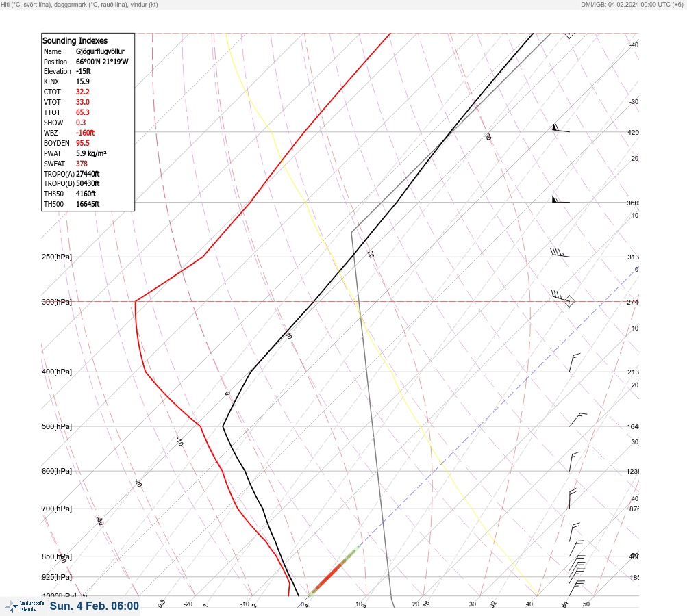
Task: Click the Veðurstofa Íslands logo
Action: (x=25, y=606)
